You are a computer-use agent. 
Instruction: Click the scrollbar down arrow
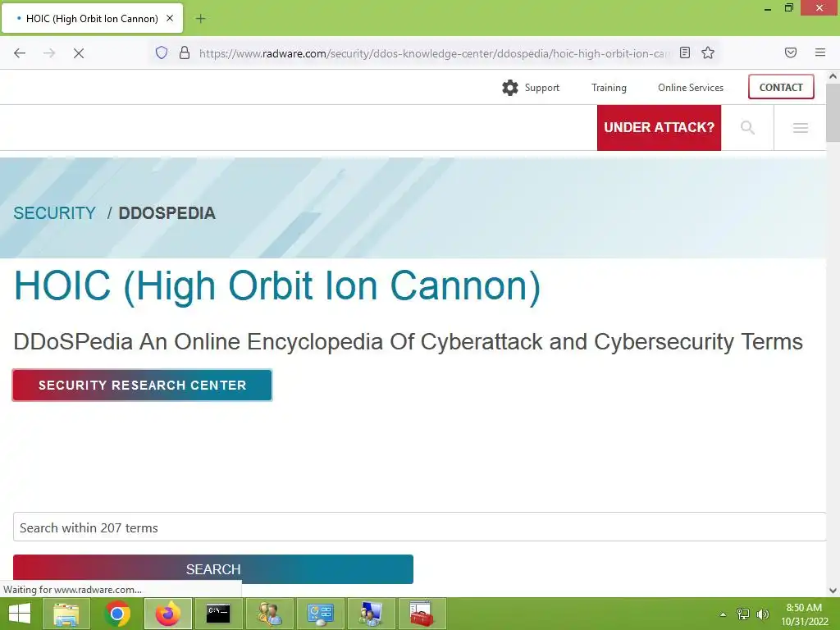coord(833,591)
